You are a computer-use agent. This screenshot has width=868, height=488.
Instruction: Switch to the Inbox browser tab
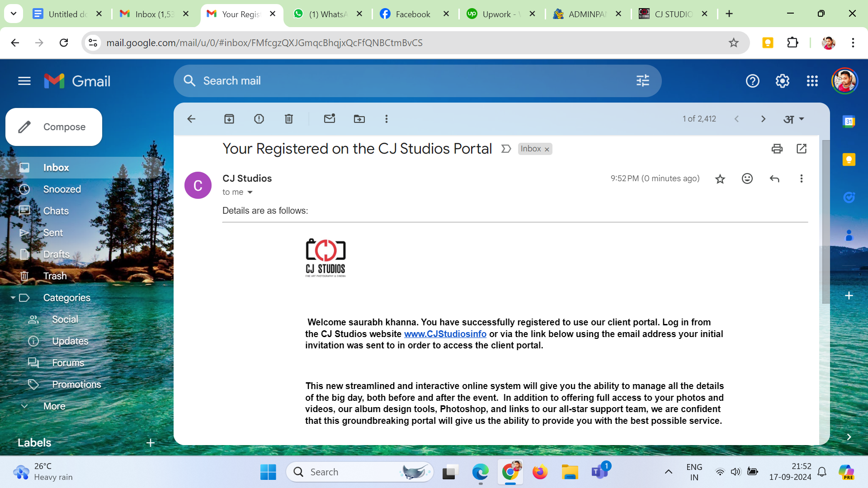click(154, 14)
